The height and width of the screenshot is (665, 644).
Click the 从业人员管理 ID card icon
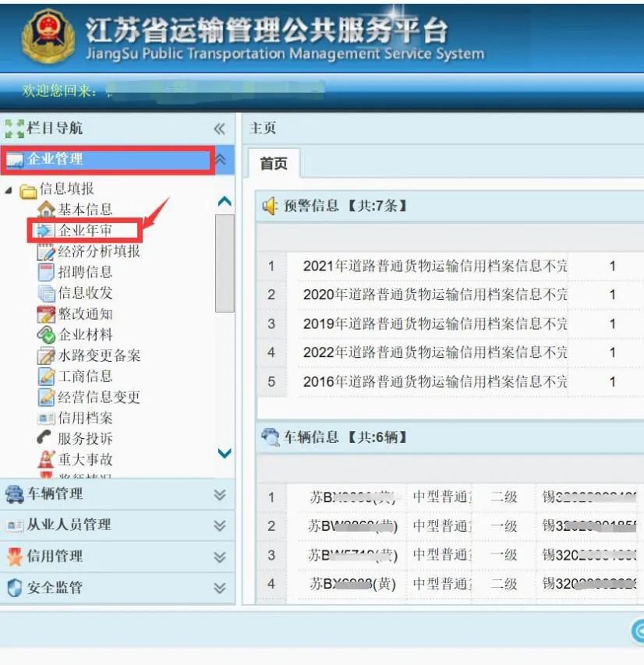pyautogui.click(x=15, y=526)
